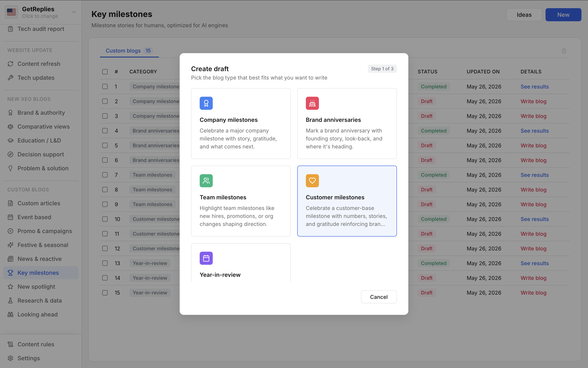The image size is (588, 368).
Task: Click the Content rules scroll icon
Action: [10, 344]
